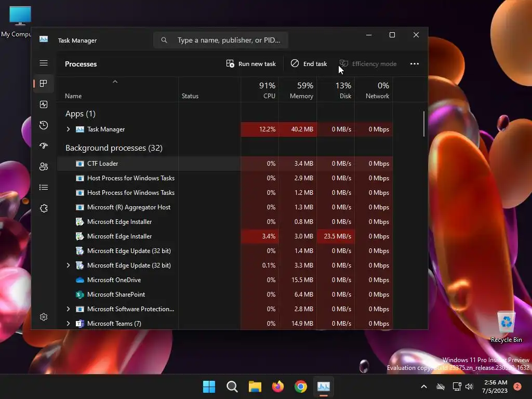The width and height of the screenshot is (532, 399).
Task: Expand the Microsoft Teams (7) group
Action: tap(68, 324)
